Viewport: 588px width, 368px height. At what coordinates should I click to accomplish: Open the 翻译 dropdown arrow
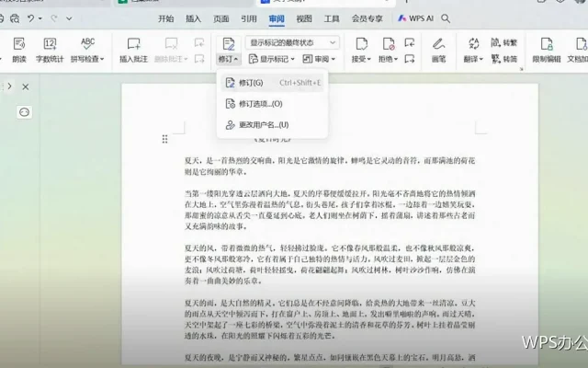[481, 59]
